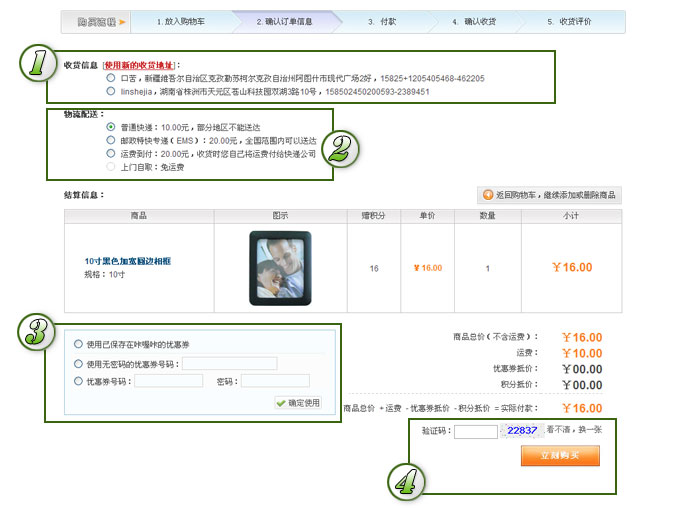This screenshot has width=683, height=508.
Task: Click the orange back arrow icon by 返回购物车
Action: pyautogui.click(x=488, y=195)
